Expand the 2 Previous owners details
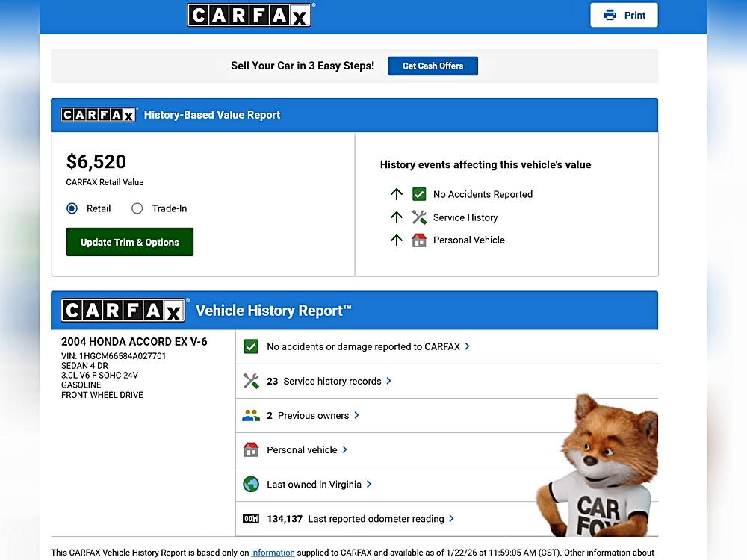Image resolution: width=747 pixels, height=560 pixels. tap(356, 415)
